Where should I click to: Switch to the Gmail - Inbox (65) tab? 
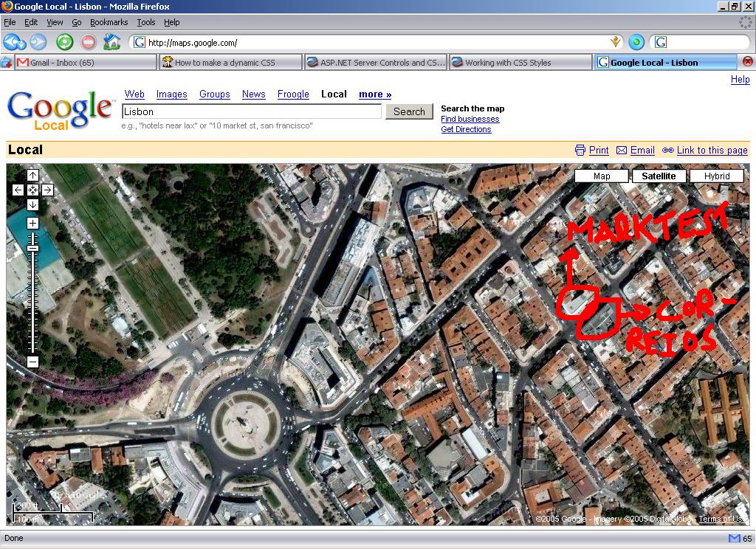[x=86, y=62]
